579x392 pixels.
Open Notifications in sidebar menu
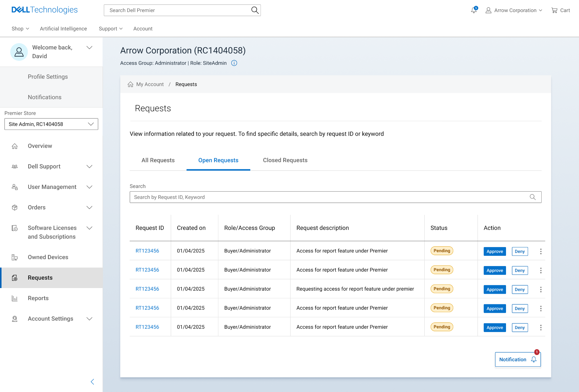tap(45, 97)
